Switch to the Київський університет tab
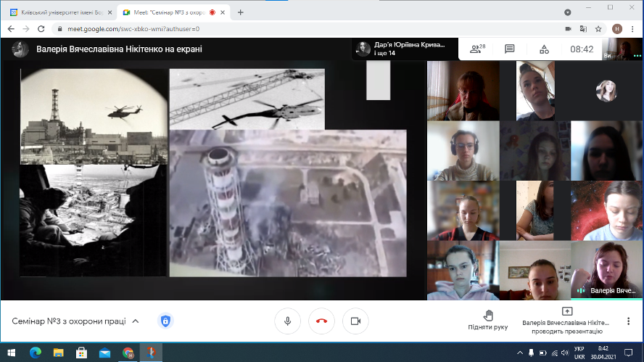 point(57,12)
